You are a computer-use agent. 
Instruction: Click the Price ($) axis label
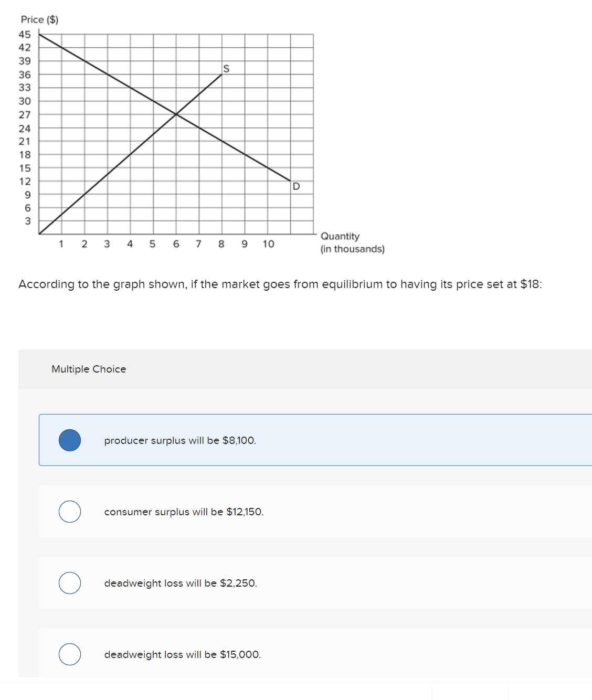[39, 19]
